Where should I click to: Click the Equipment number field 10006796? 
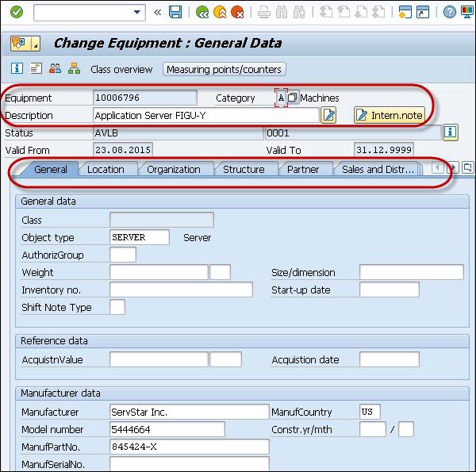pyautogui.click(x=145, y=98)
